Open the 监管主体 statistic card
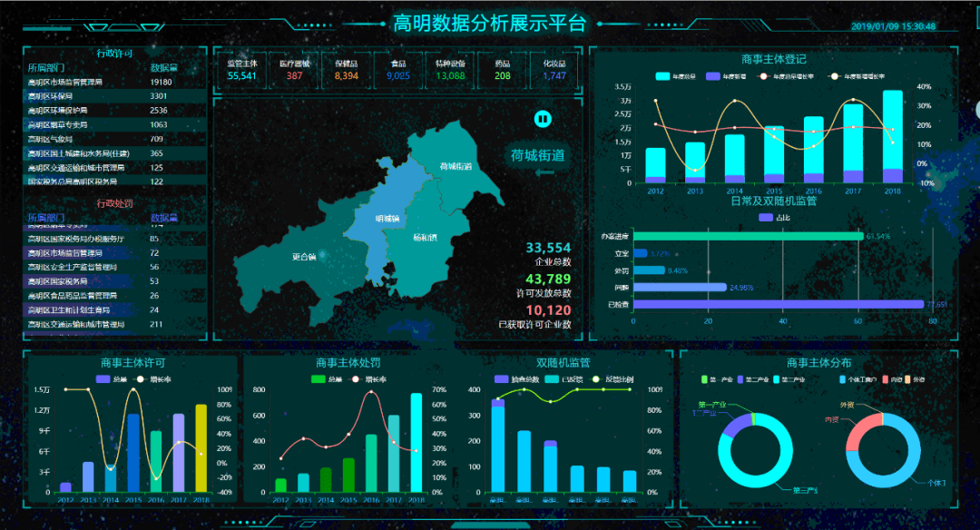This screenshot has width=980, height=530. (242, 70)
